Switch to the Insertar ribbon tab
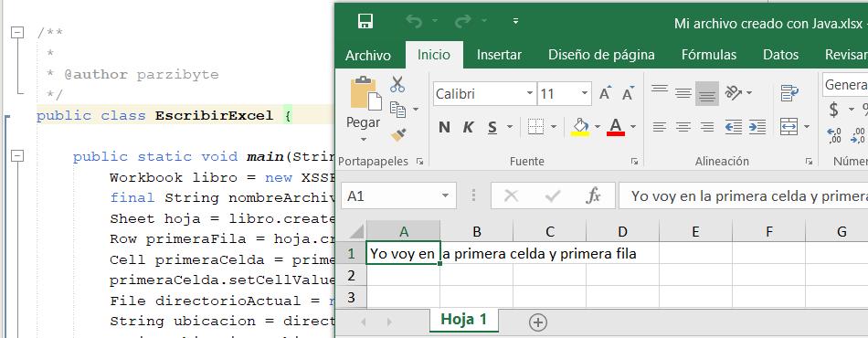Viewport: 868px width, 338px height. click(x=499, y=55)
